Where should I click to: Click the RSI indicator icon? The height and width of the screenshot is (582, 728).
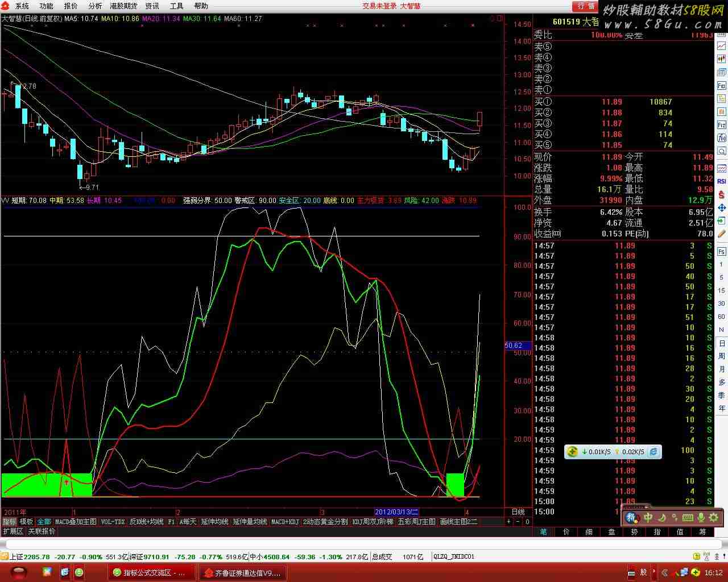pyautogui.click(x=721, y=181)
